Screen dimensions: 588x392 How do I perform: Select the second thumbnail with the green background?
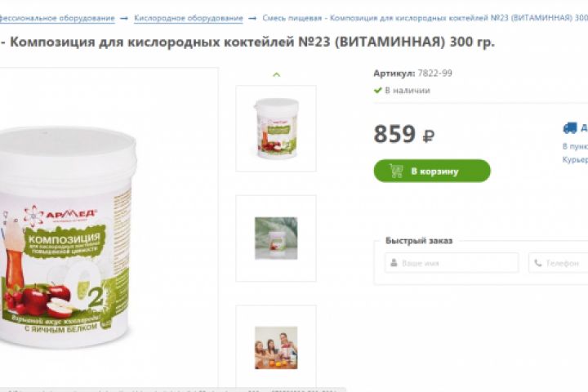click(276, 238)
